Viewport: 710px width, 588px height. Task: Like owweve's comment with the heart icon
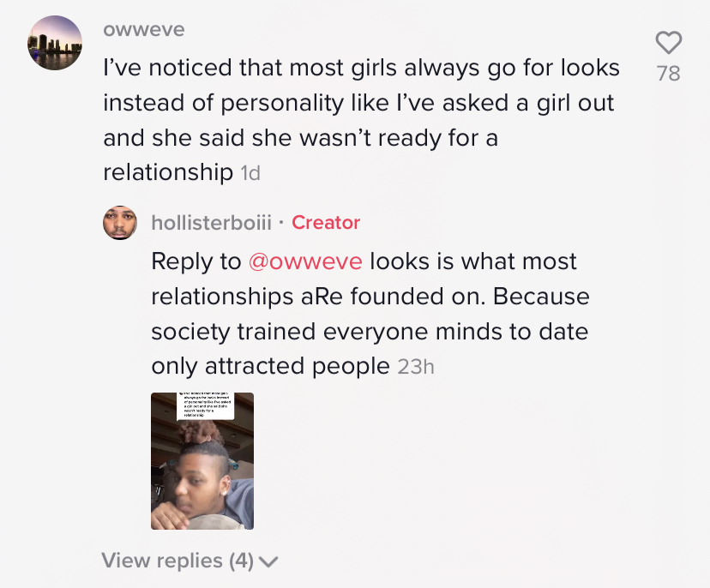(x=669, y=43)
